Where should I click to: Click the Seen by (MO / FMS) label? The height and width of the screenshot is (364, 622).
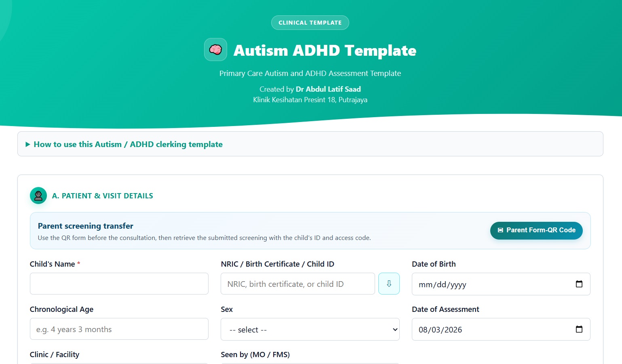tap(255, 355)
